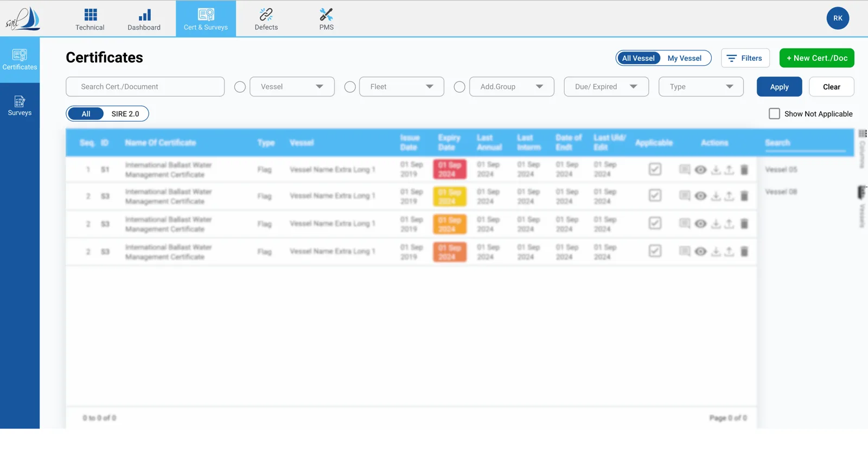Expand the Type dropdown
The width and height of the screenshot is (868, 458).
point(701,87)
